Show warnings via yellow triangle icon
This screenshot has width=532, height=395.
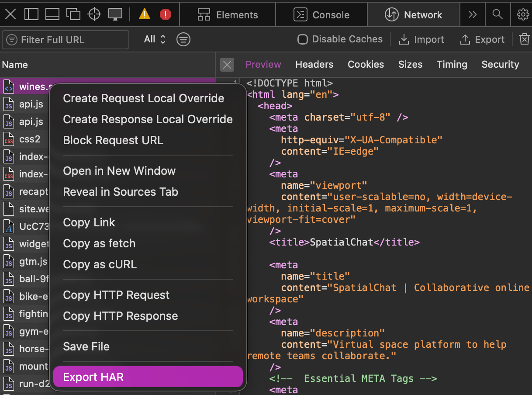point(145,14)
